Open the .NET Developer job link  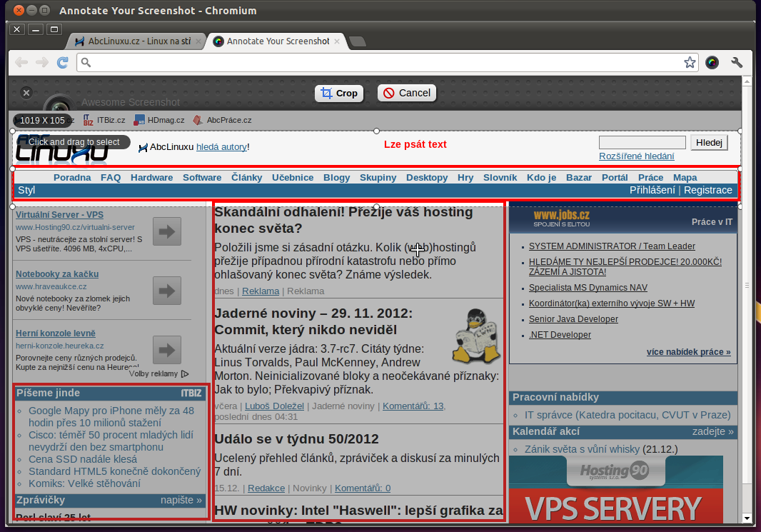560,334
